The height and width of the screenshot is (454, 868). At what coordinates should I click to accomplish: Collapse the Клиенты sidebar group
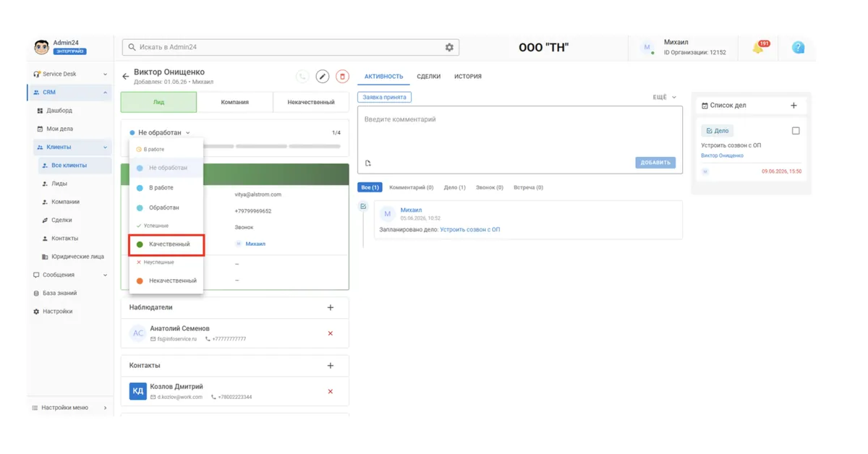[105, 147]
